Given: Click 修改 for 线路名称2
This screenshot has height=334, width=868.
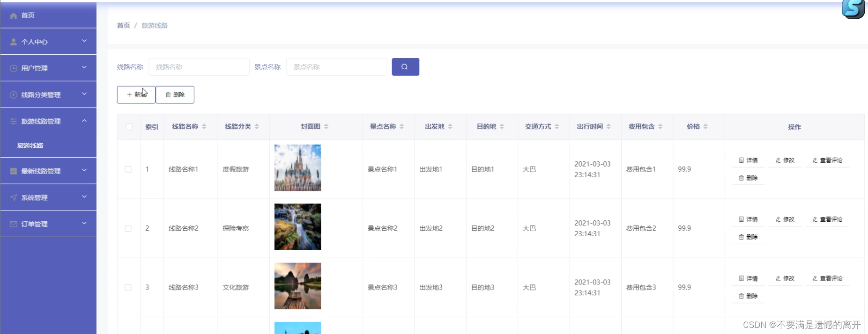Looking at the screenshot, I should (x=785, y=219).
